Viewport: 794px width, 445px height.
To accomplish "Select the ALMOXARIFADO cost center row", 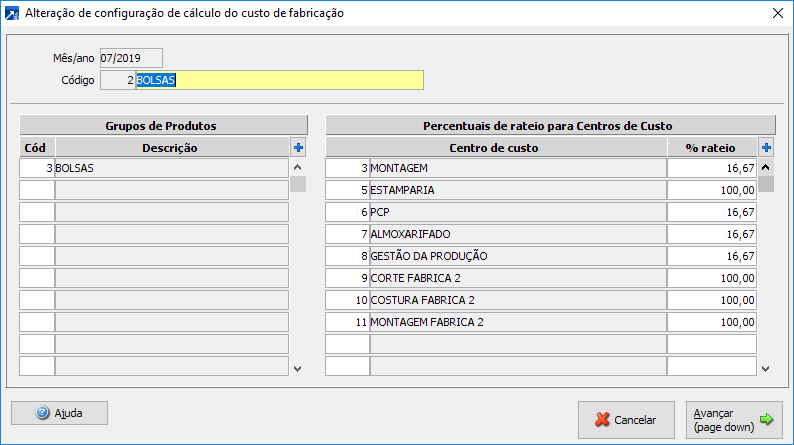I will coord(518,234).
